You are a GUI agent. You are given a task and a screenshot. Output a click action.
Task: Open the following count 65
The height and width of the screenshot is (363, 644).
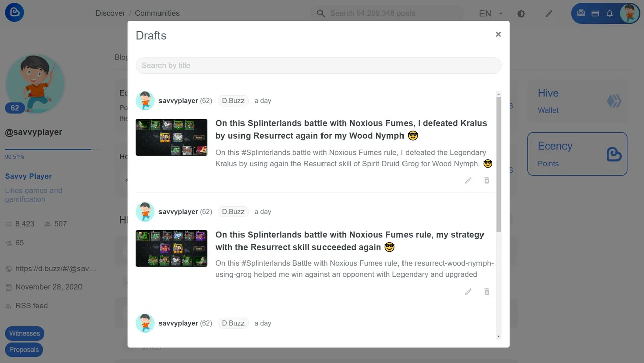click(15, 243)
